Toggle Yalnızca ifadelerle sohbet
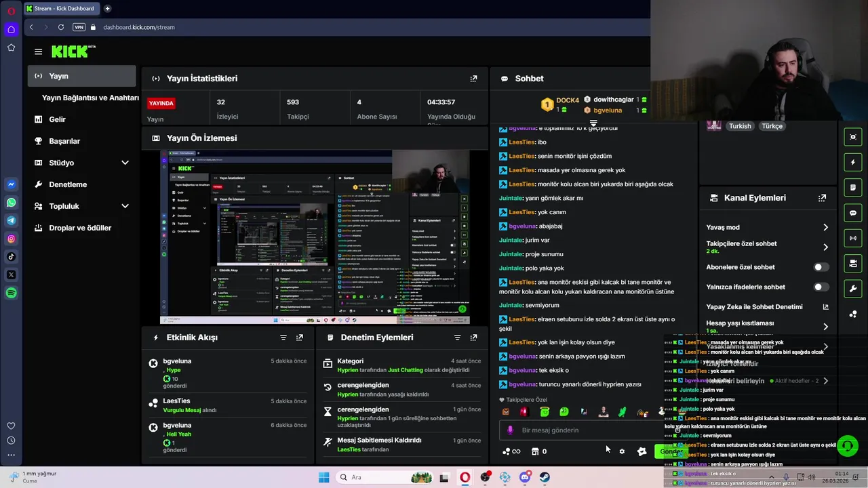 tap(821, 287)
